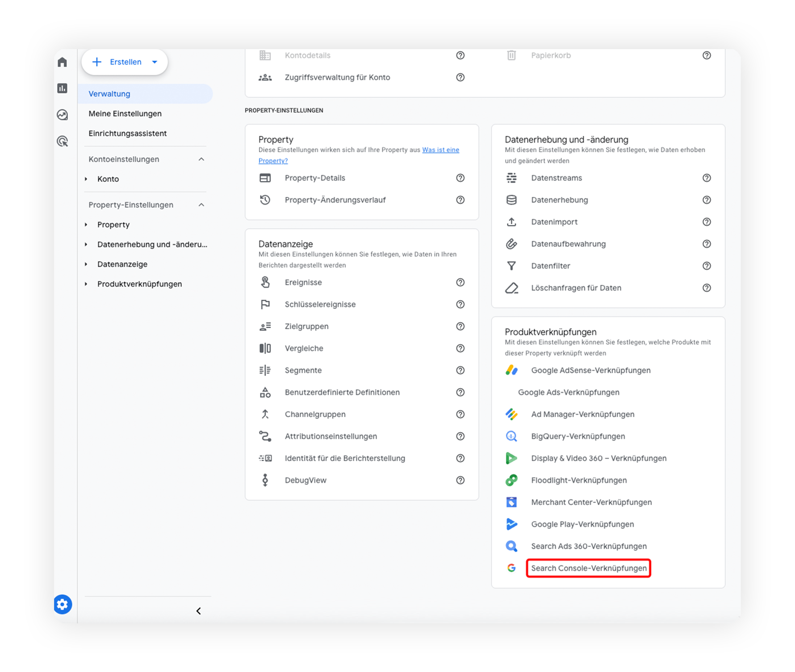The width and height of the screenshot is (795, 672).
Task: Expand the Produktverknüpfungen tree arrow
Action: [x=86, y=284]
